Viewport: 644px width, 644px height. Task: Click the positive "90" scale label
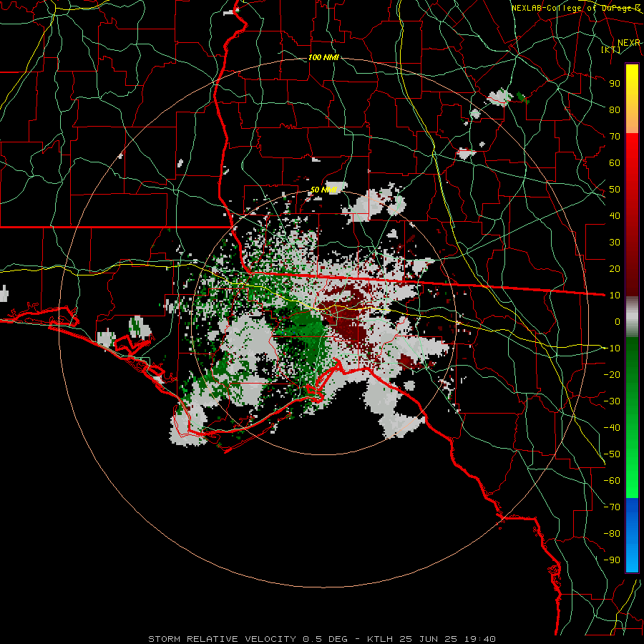click(615, 84)
